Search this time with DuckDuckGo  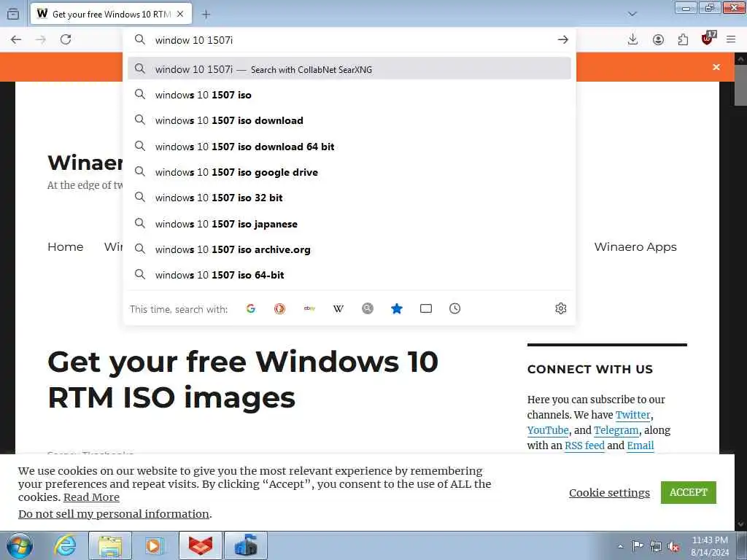(279, 308)
